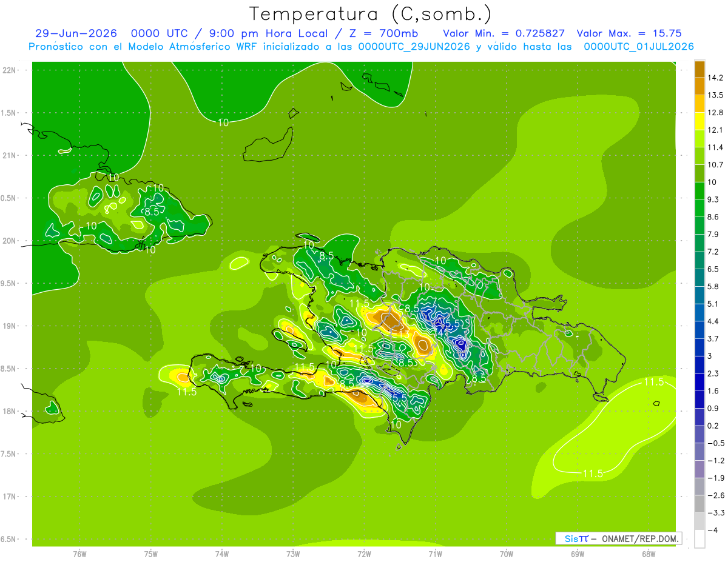Click "Valor Min. = 0.725827" in the header

(x=505, y=33)
